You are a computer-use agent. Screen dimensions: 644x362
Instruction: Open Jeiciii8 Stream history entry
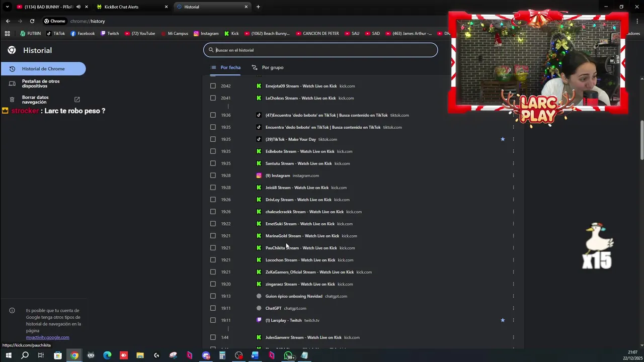[297, 188]
